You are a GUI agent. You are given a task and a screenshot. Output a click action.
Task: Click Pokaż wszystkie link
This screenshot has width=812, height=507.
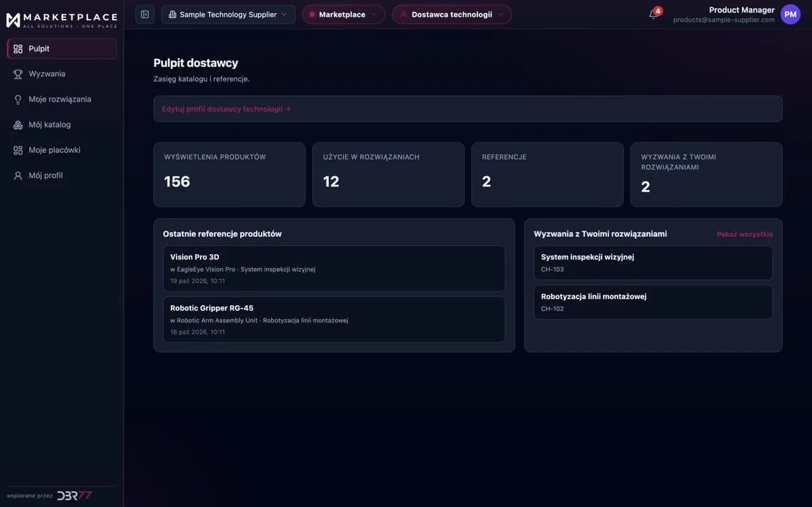[745, 234]
